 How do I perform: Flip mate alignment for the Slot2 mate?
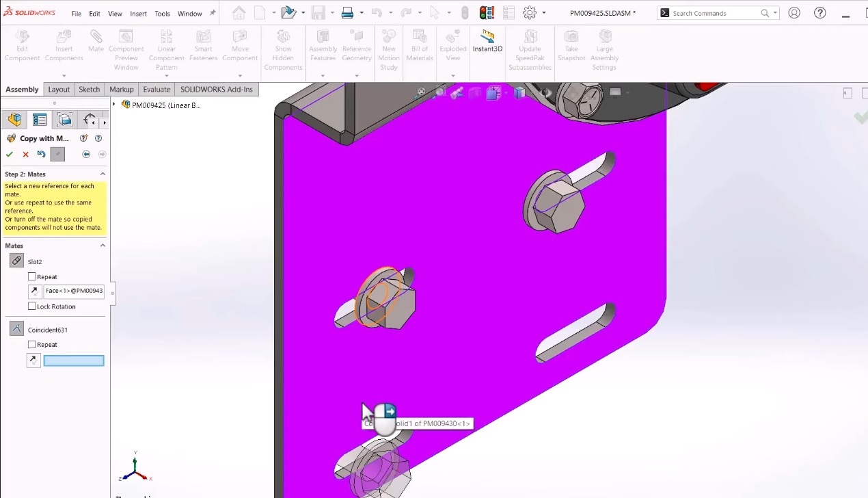point(34,291)
